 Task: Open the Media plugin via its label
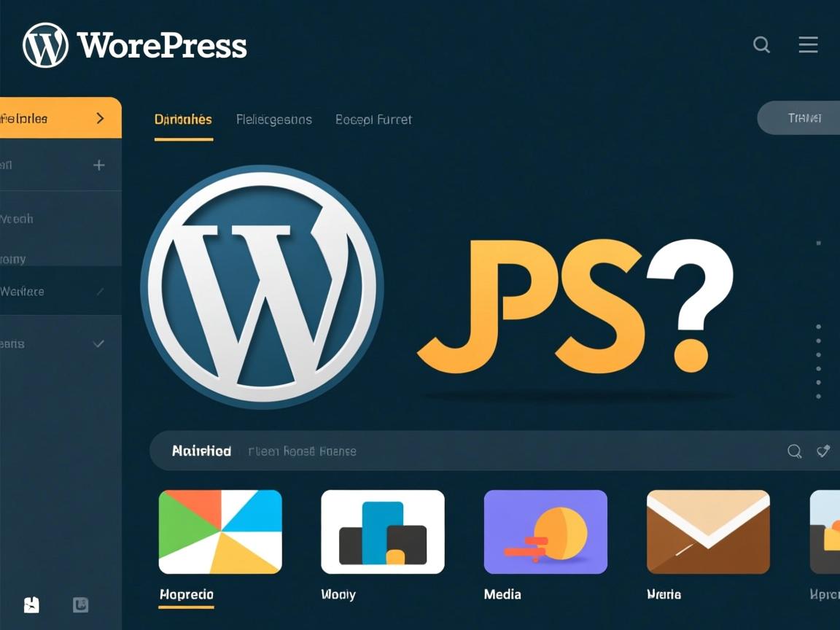coord(502,594)
